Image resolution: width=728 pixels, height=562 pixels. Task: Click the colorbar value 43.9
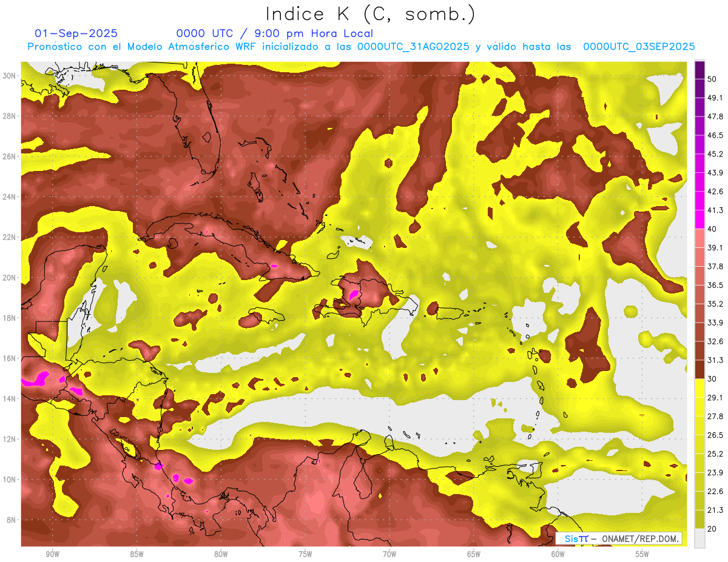[715, 173]
